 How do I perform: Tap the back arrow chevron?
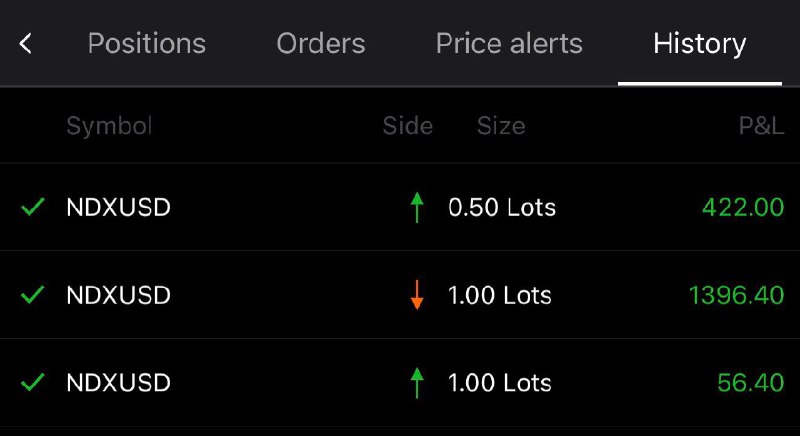tap(26, 44)
